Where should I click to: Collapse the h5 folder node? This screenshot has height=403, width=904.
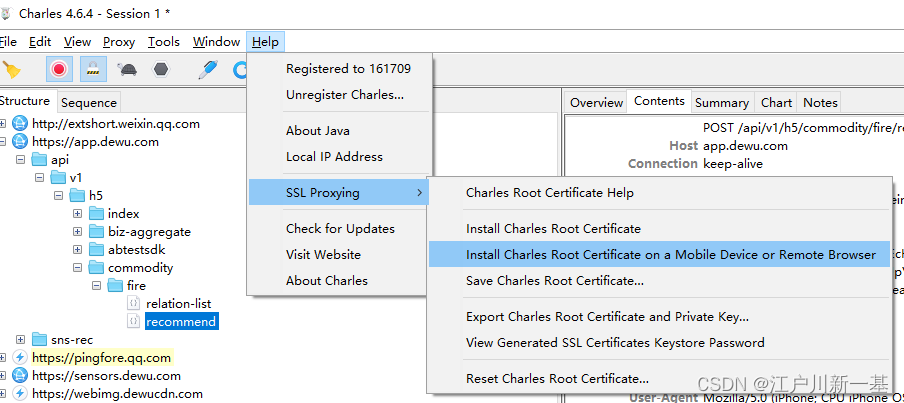coord(58,195)
